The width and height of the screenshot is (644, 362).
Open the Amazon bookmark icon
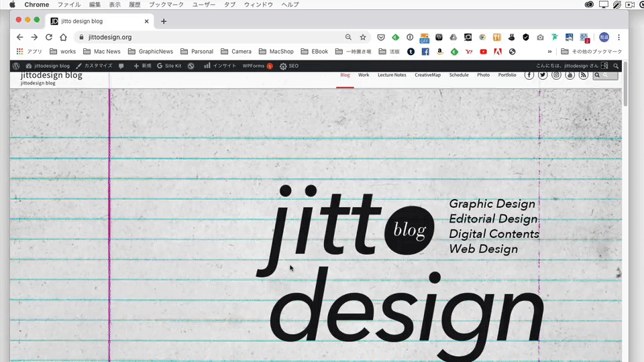click(x=440, y=52)
